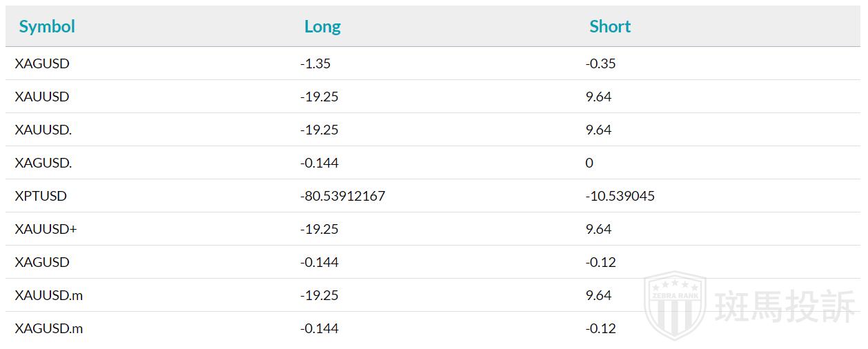Select Short value of XAUUSD.m row
Screen dimensions: 868x349
click(598, 295)
